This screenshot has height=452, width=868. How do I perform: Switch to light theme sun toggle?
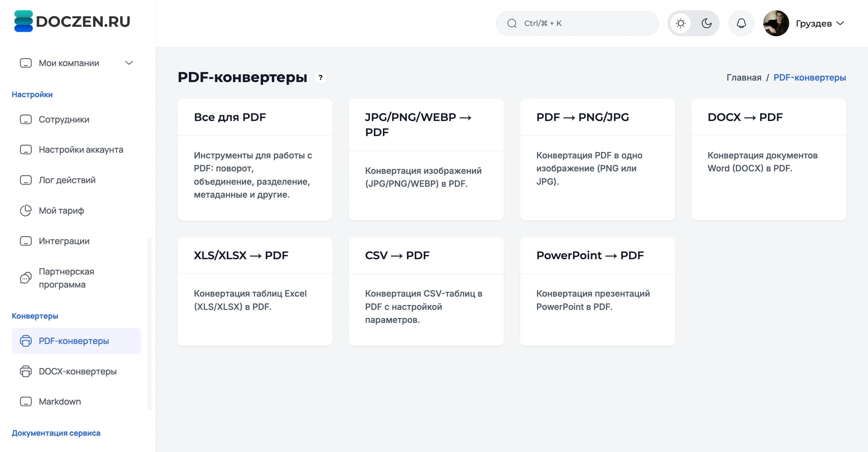point(681,23)
